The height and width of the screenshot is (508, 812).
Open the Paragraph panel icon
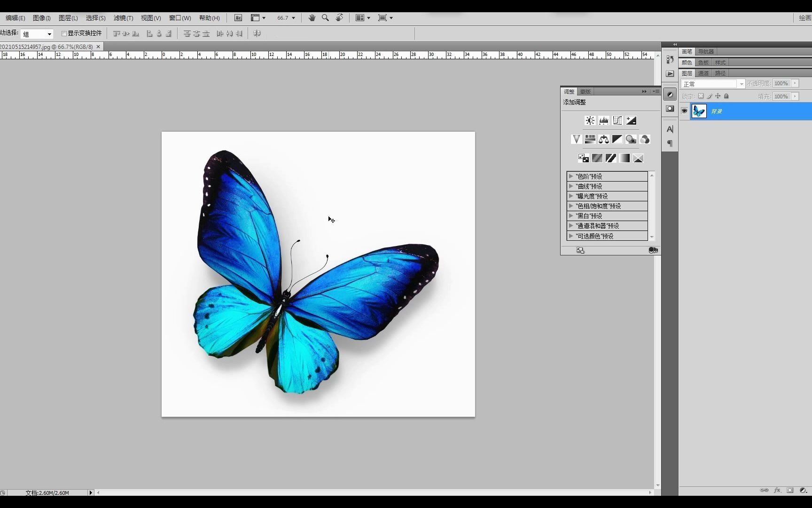(670, 143)
